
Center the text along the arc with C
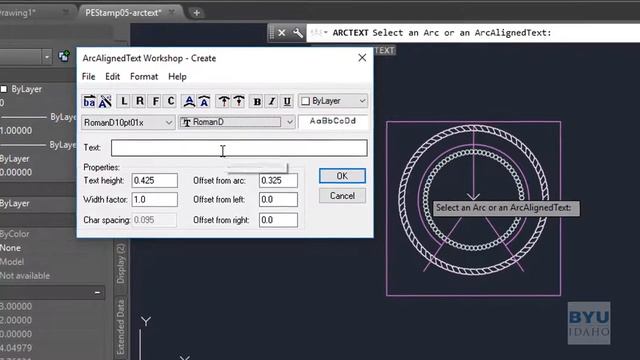pyautogui.click(x=171, y=101)
